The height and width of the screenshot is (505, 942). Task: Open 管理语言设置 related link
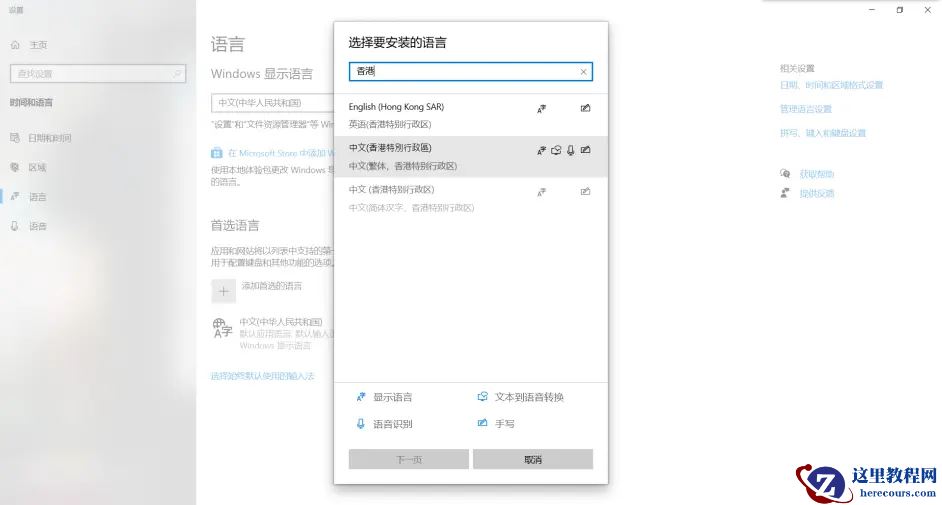tap(806, 109)
